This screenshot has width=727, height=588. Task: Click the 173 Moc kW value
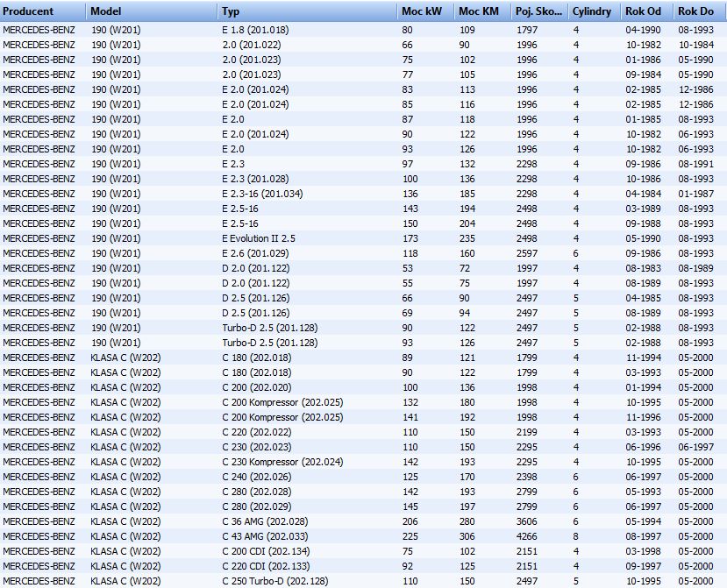click(x=410, y=238)
